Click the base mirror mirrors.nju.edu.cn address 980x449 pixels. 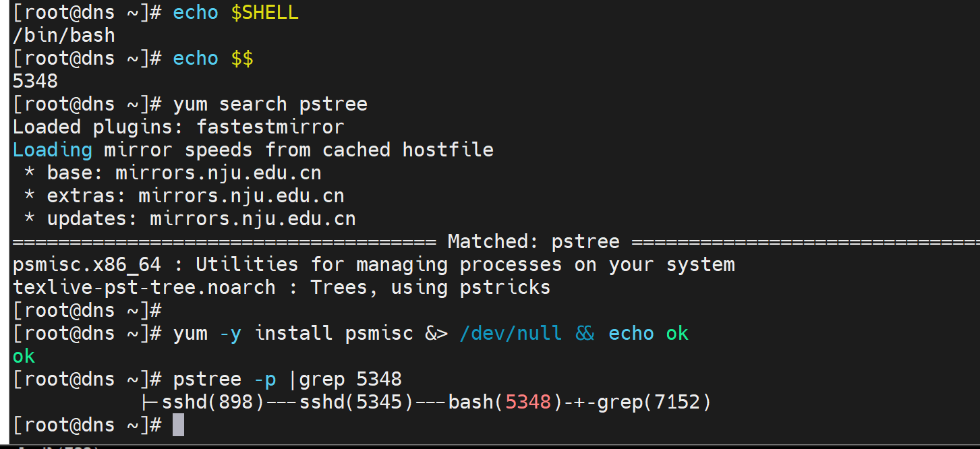219,173
